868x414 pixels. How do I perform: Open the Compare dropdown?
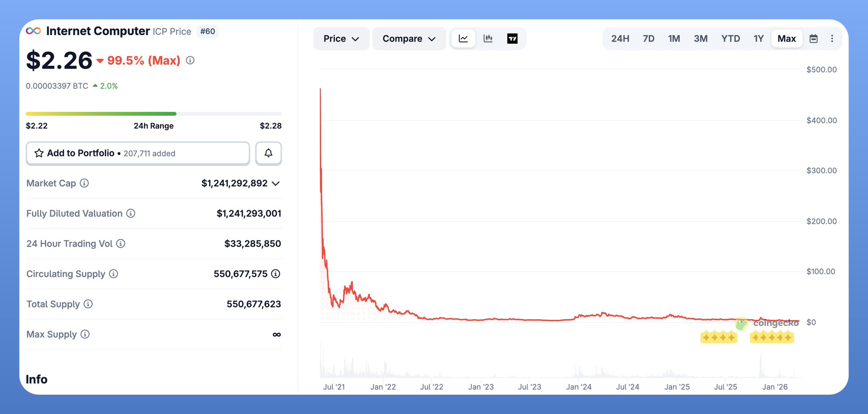(x=409, y=39)
